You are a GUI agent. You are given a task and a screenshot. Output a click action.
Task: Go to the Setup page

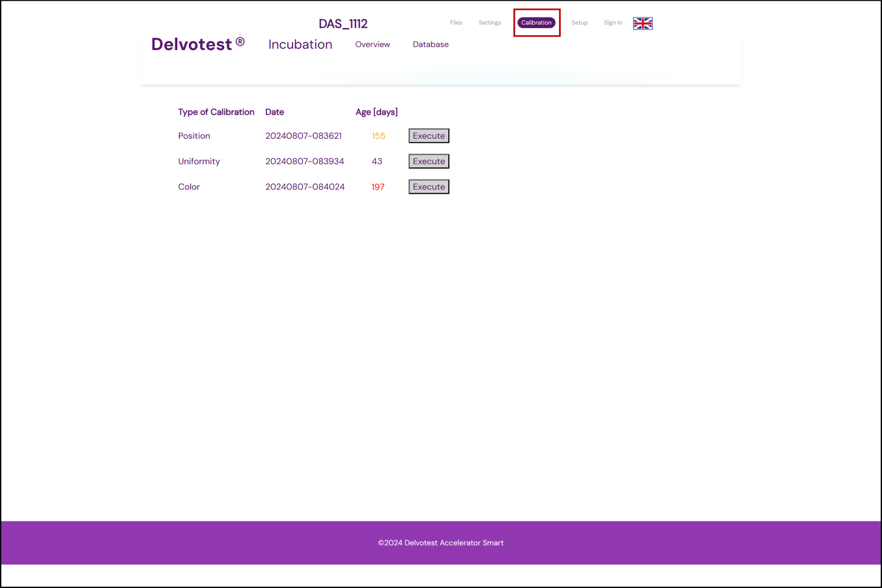point(579,23)
